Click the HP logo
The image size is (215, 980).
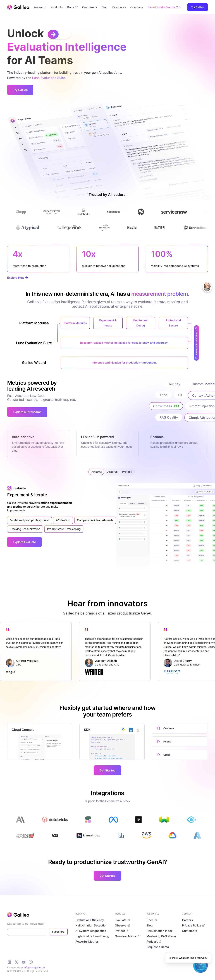point(141,212)
